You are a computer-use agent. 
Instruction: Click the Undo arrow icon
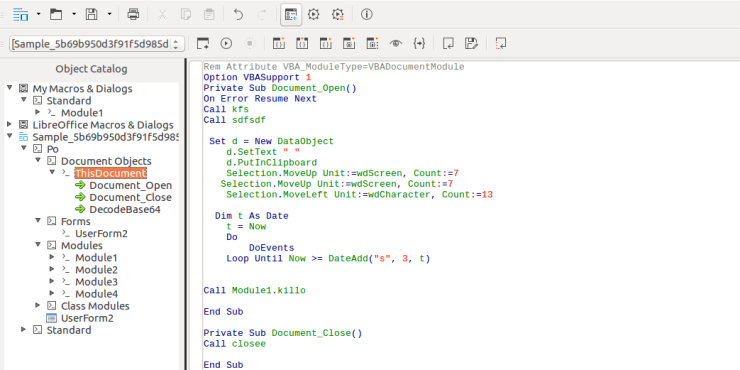[238, 15]
